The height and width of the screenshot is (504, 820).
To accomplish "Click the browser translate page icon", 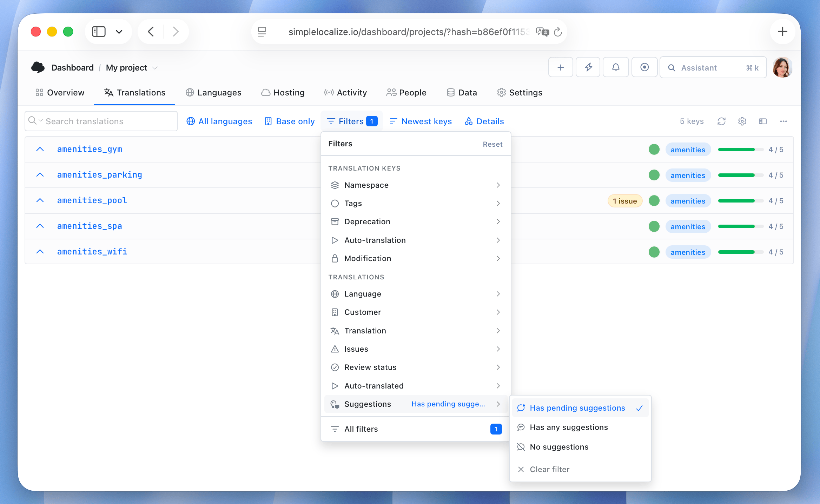I will [x=542, y=32].
